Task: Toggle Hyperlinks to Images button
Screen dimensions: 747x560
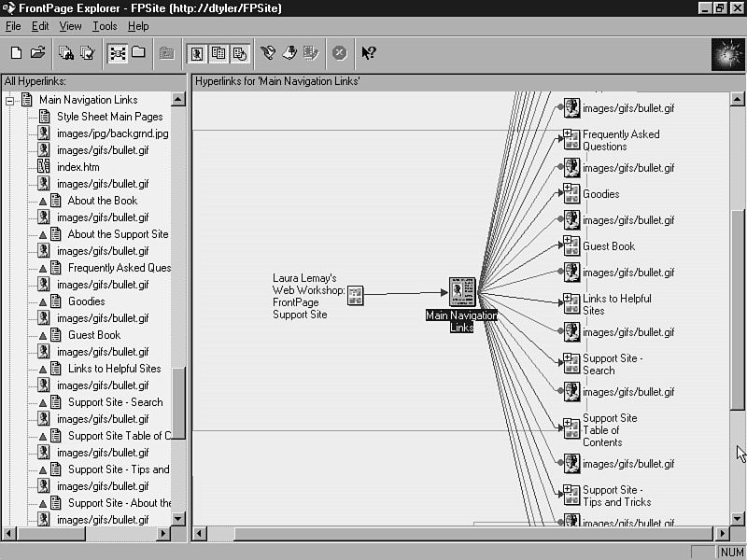Action: [197, 53]
